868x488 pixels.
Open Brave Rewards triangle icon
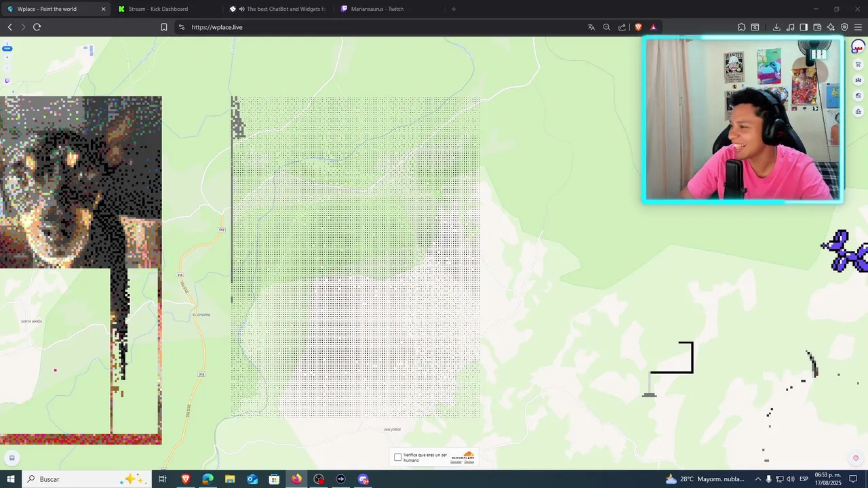click(653, 27)
